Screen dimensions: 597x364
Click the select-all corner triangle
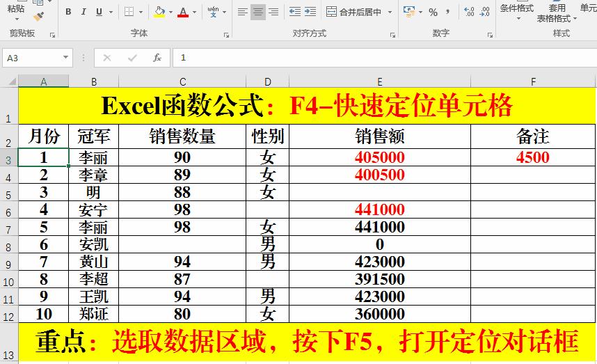coord(13,81)
